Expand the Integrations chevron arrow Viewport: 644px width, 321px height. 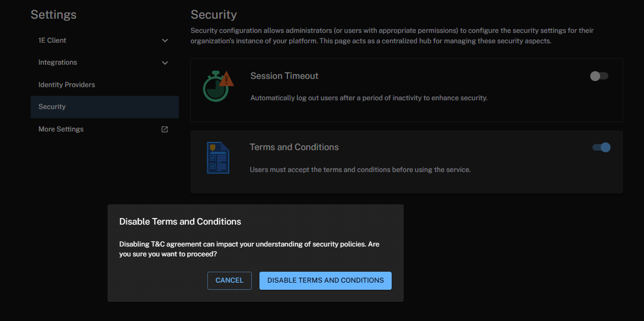click(x=165, y=63)
